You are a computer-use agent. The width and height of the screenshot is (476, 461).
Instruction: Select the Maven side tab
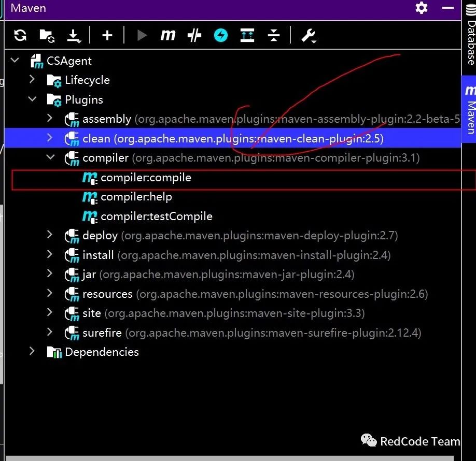click(x=470, y=109)
